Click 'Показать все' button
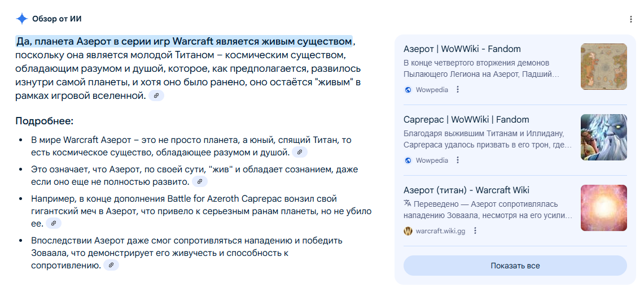 point(515,266)
